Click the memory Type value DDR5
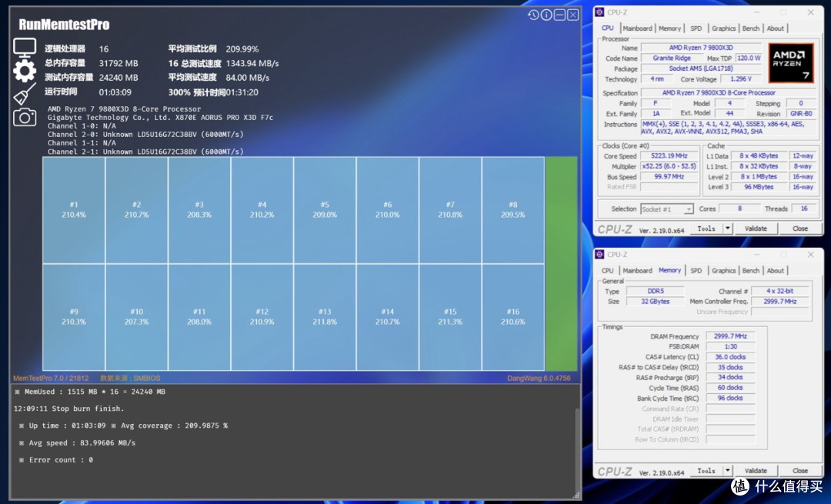 click(656, 291)
